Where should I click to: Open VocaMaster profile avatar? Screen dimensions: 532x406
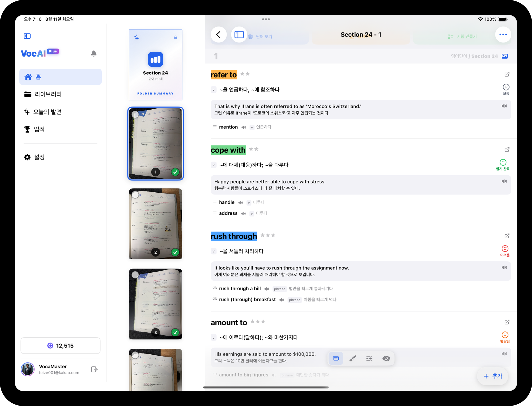(28, 369)
